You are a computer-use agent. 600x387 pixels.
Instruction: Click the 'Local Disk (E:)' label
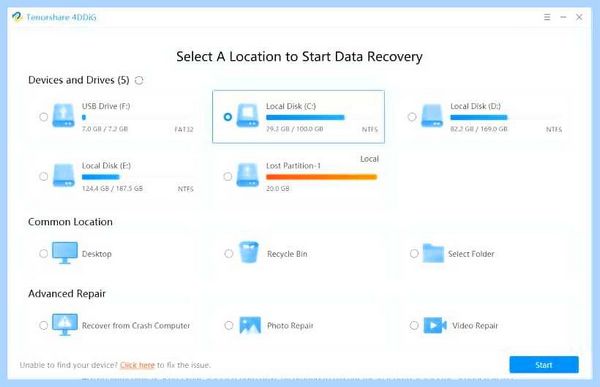[106, 166]
